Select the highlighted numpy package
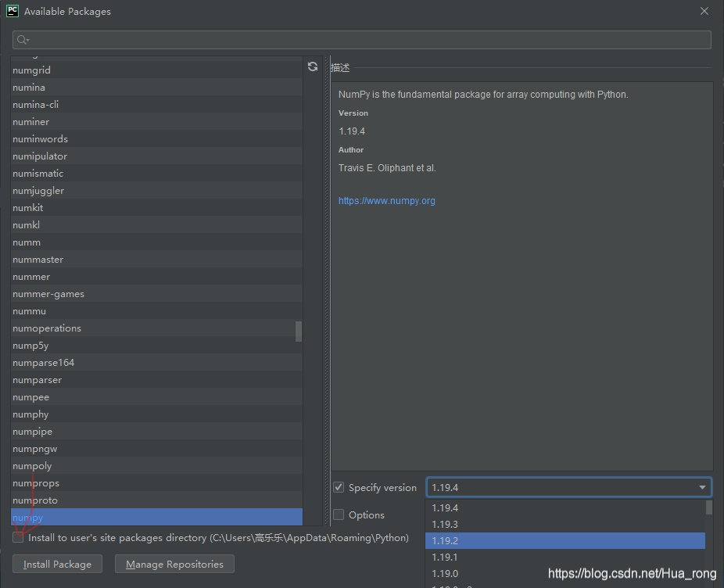The height and width of the screenshot is (588, 724). [x=156, y=518]
